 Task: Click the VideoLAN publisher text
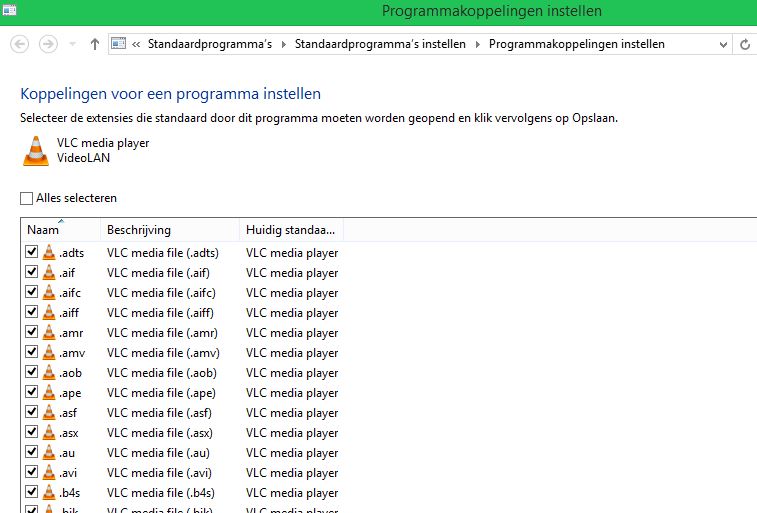click(x=83, y=158)
